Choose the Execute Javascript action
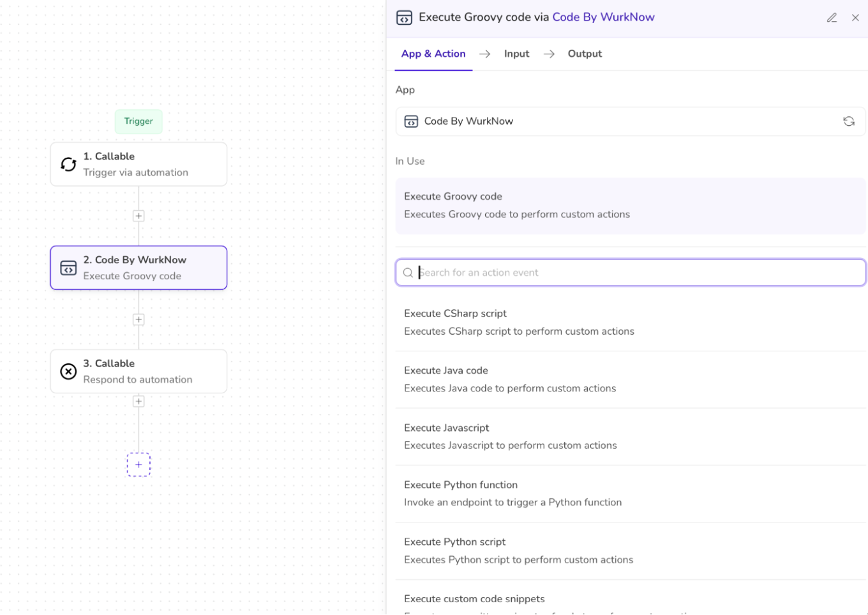868x615 pixels. tap(631, 437)
